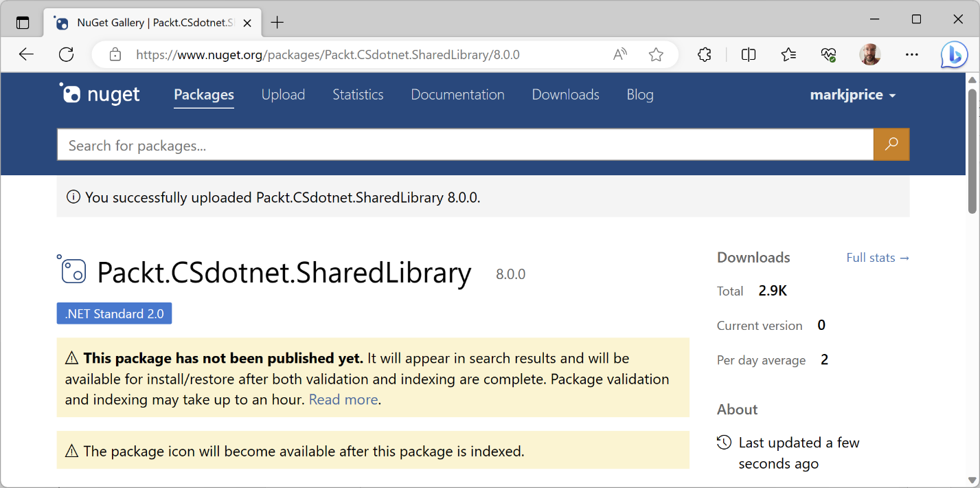This screenshot has width=980, height=488.
Task: Click the page vertical scrollbar
Action: [972, 151]
